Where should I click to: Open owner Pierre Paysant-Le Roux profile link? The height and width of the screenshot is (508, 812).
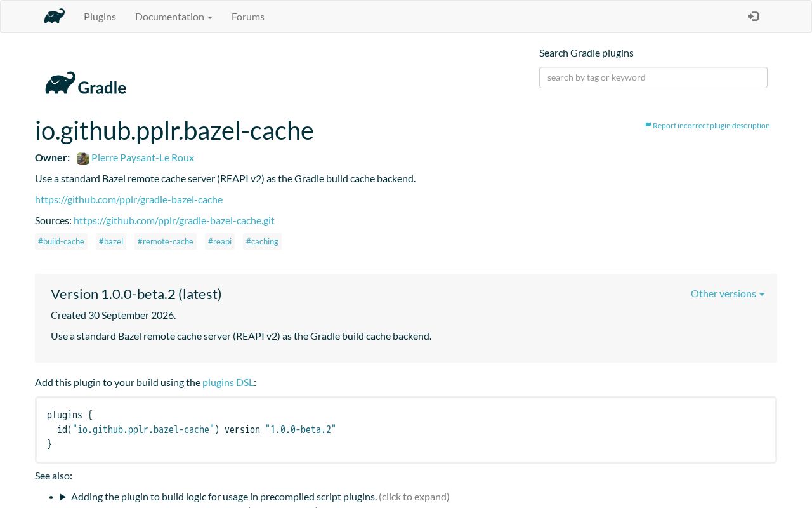pos(143,157)
